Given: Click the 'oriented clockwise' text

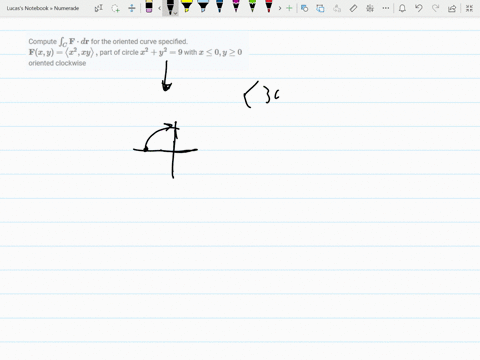Looking at the screenshot, I should 57,63.
